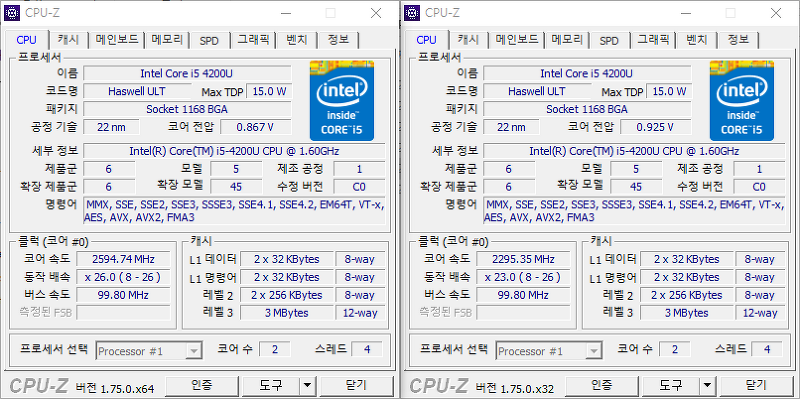The image size is (800, 399).
Task: Click the CPU-Z app icon in the right window title bar
Action: point(413,13)
